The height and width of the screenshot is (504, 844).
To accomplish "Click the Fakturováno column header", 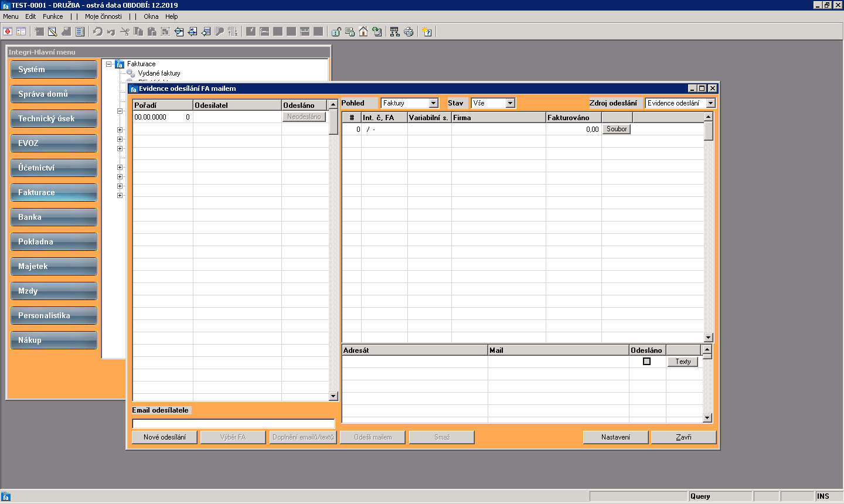I will tap(573, 118).
